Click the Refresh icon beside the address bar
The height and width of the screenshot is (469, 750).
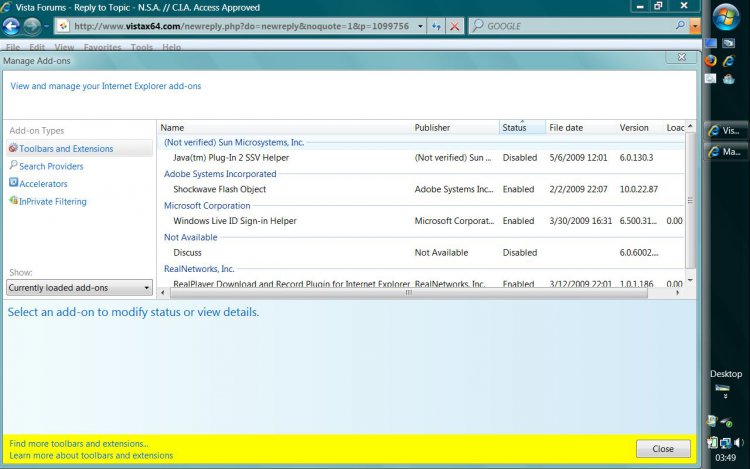pos(436,26)
